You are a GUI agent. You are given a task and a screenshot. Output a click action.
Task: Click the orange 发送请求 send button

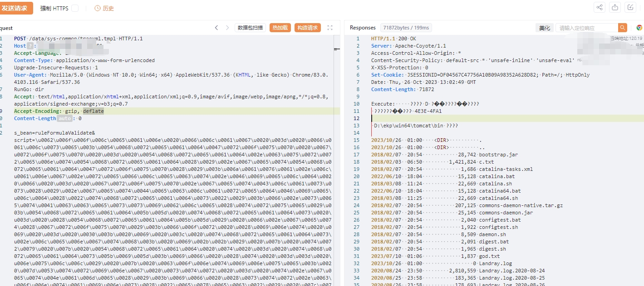15,8
